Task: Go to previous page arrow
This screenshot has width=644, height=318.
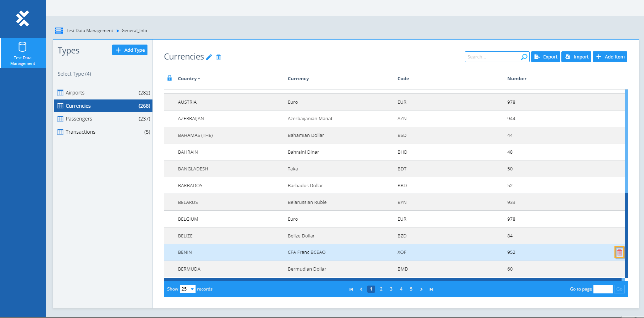Action: point(361,289)
